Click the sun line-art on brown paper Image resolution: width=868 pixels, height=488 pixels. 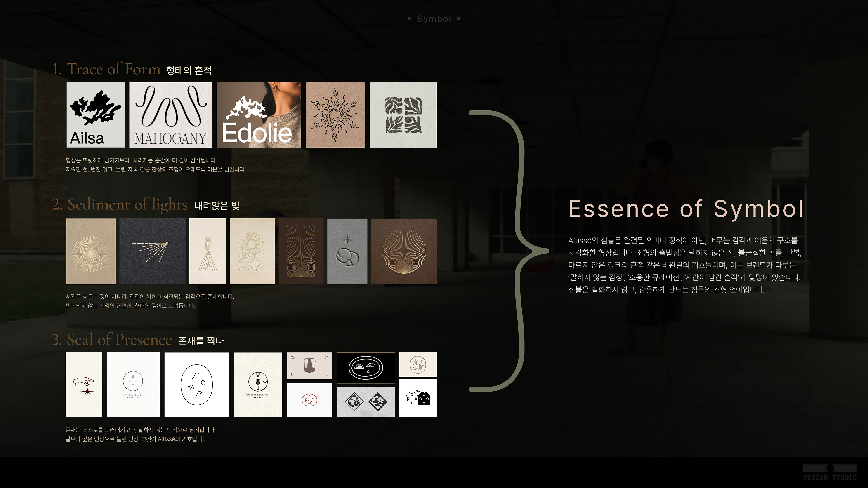(x=335, y=115)
